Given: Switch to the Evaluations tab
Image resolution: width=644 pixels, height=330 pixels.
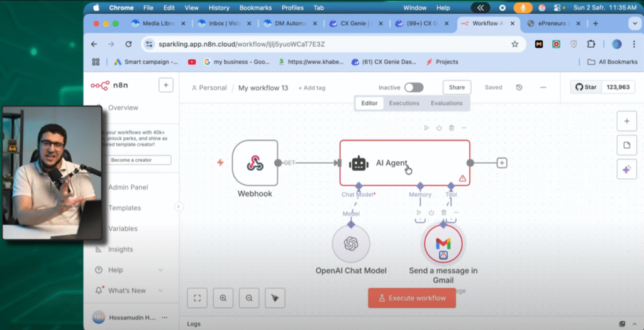Looking at the screenshot, I should [x=447, y=103].
